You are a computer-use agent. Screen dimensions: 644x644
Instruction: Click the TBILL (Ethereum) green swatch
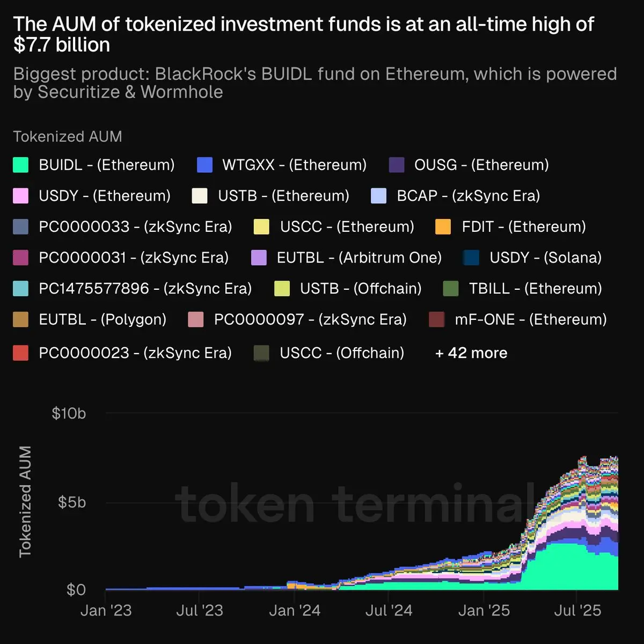tap(451, 288)
